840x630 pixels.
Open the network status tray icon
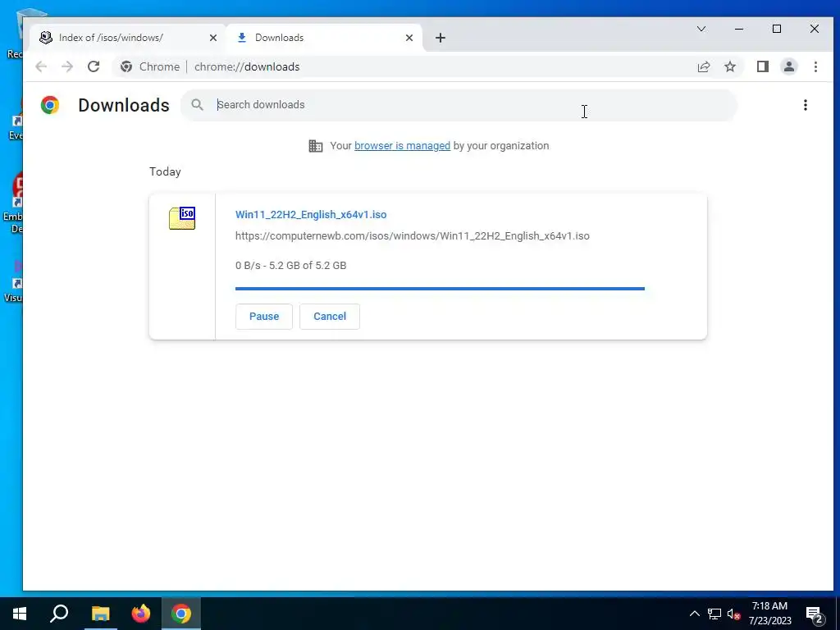[x=714, y=614]
